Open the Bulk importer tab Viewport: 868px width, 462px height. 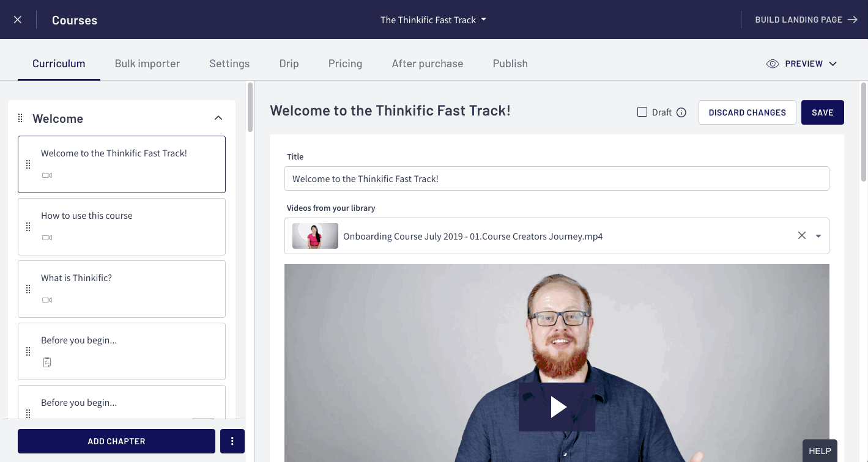click(x=147, y=64)
